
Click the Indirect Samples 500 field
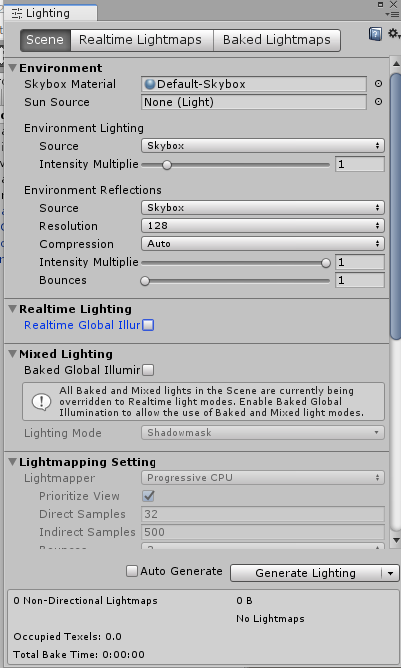coord(263,532)
